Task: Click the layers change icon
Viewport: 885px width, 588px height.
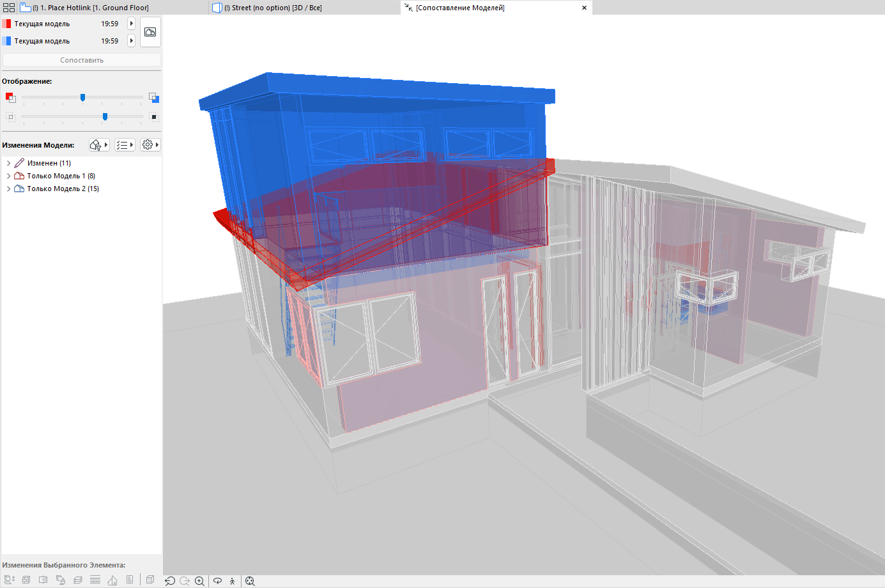Action: (x=78, y=580)
